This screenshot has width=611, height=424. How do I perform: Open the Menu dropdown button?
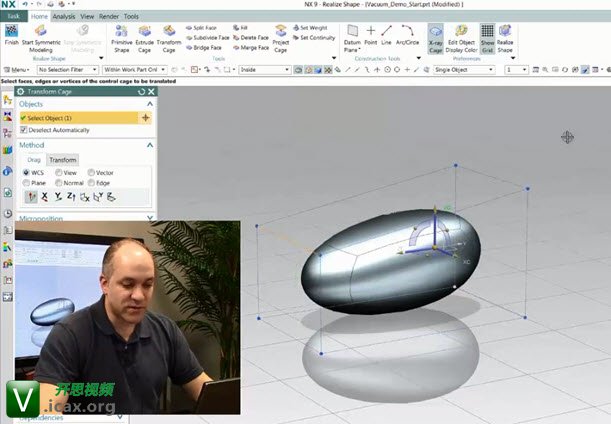16,69
